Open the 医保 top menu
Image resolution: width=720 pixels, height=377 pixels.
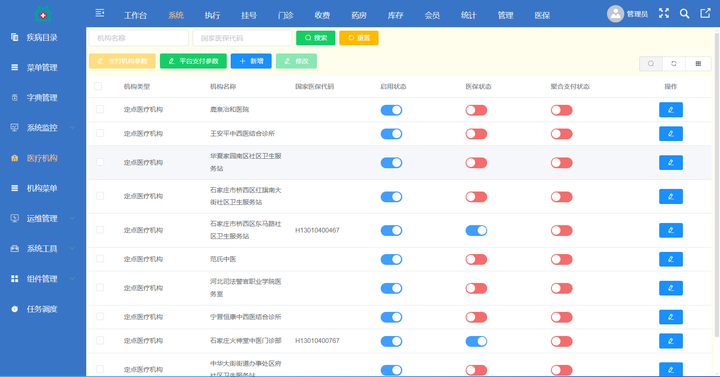[x=542, y=16]
